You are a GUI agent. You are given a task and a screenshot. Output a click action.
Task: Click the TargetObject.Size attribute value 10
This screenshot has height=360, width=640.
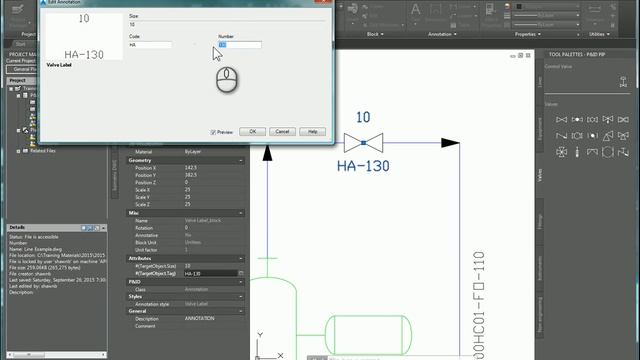187,266
